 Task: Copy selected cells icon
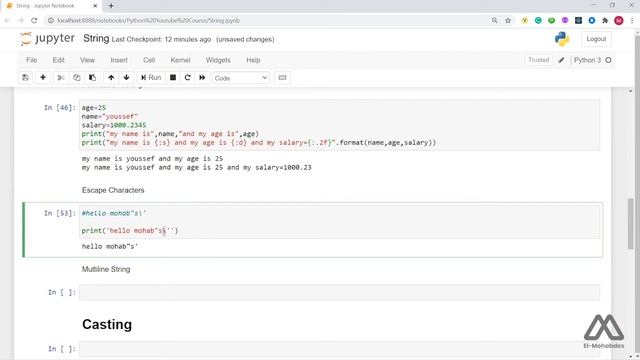pyautogui.click(x=76, y=78)
